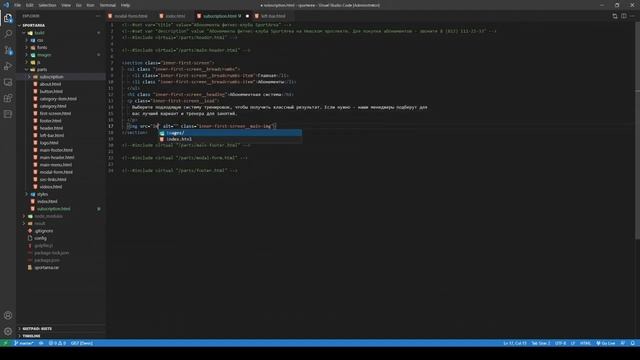
Task: Open footer.html in explorer
Action: (50, 121)
